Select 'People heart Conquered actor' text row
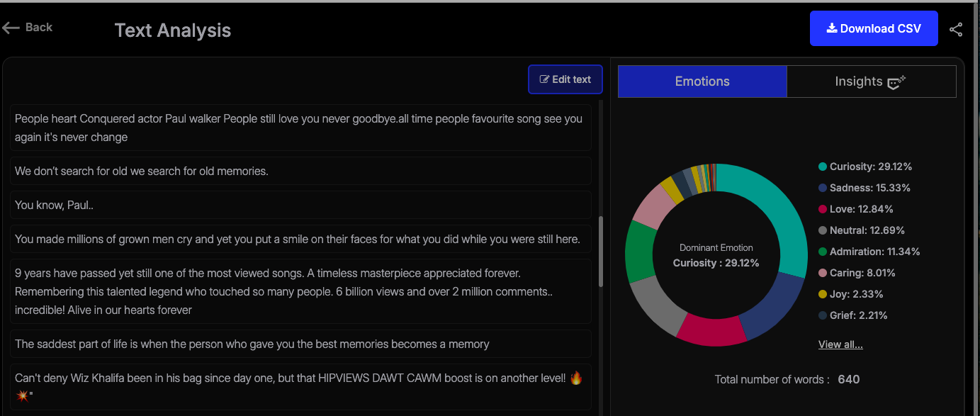Image resolution: width=980 pixels, height=416 pixels. (300, 128)
